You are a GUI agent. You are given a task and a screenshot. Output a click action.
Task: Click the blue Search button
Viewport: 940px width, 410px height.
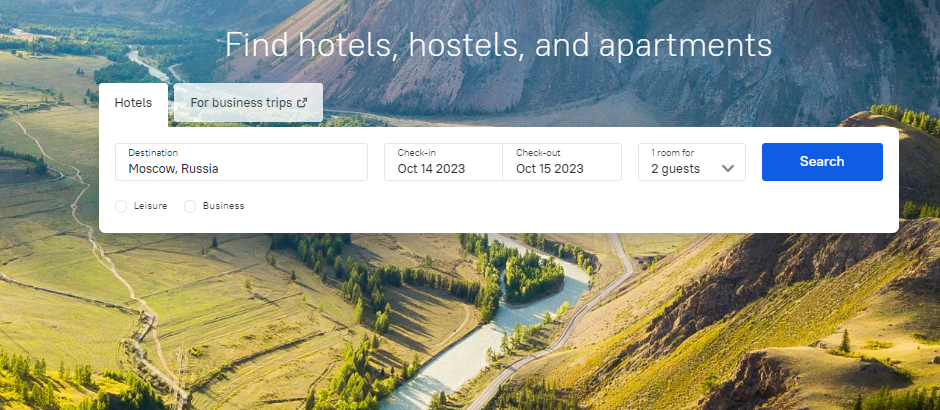coord(822,162)
